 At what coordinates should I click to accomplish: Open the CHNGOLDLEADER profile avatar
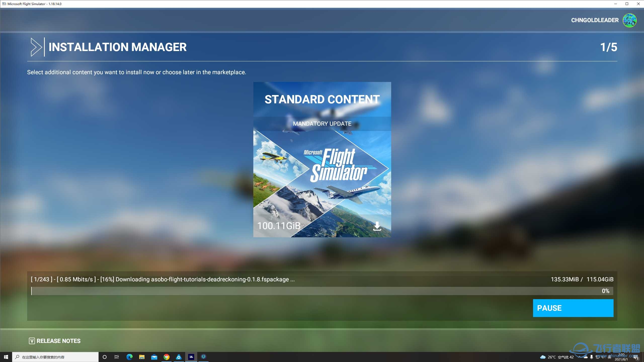[x=629, y=20]
